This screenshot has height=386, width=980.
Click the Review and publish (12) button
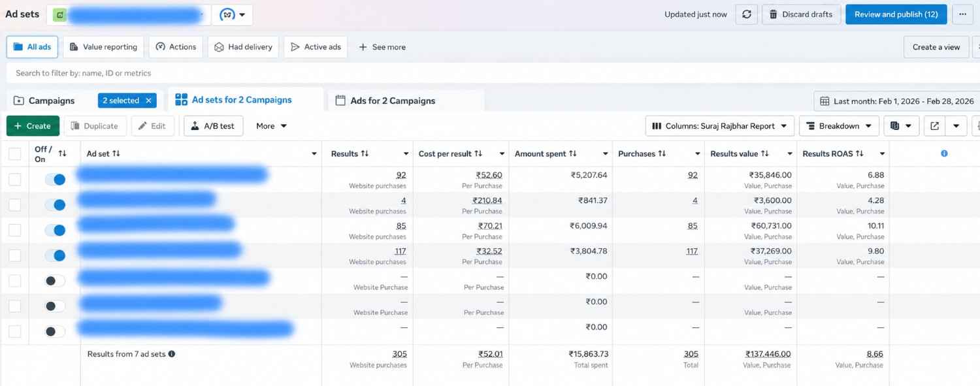(x=896, y=14)
